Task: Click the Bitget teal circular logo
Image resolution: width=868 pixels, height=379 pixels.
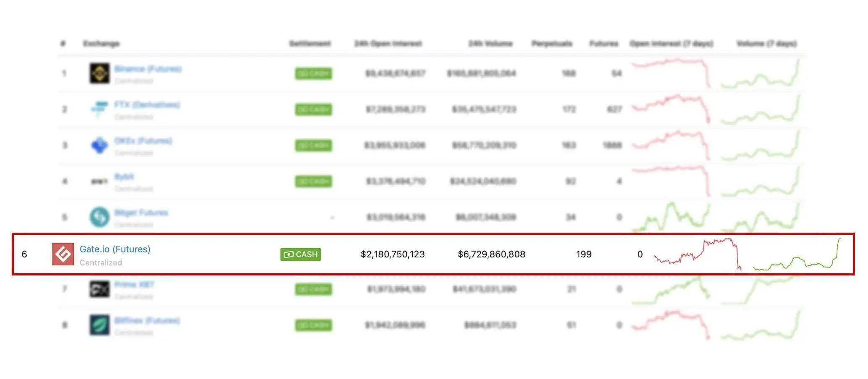Action: click(99, 217)
